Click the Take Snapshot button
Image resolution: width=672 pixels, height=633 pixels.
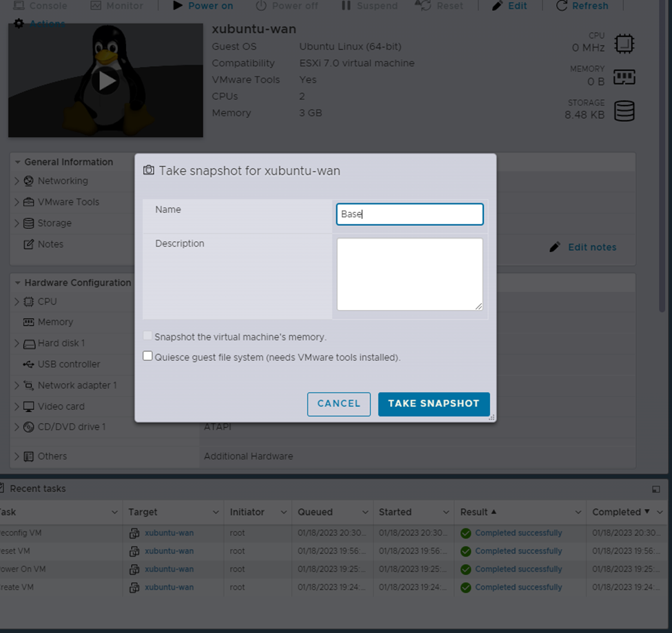point(434,404)
